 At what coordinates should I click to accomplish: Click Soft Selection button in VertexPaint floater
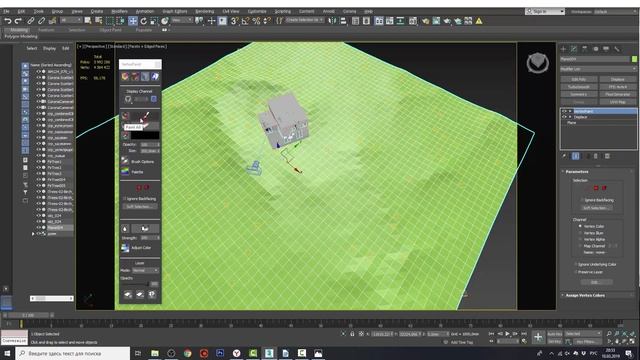[140, 207]
